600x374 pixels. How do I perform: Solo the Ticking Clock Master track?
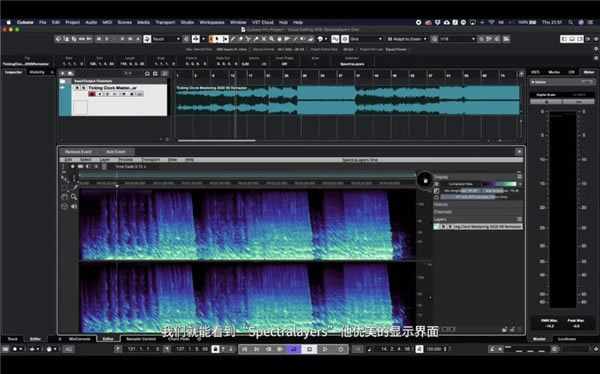[83, 88]
